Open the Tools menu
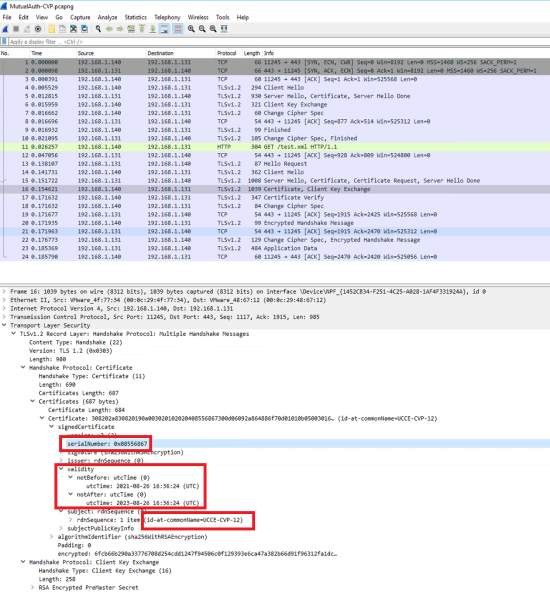This screenshot has height=600, width=550. tap(222, 17)
